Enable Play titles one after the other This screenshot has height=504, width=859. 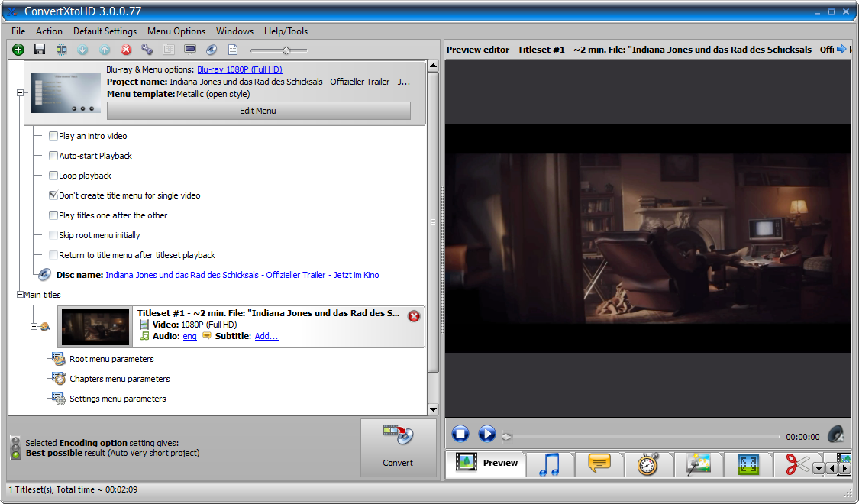point(53,215)
